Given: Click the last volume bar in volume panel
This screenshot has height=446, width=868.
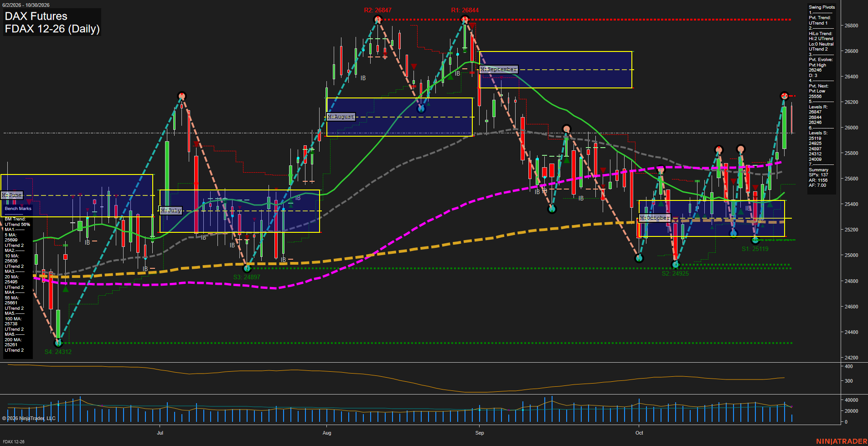Looking at the screenshot, I should tap(792, 418).
